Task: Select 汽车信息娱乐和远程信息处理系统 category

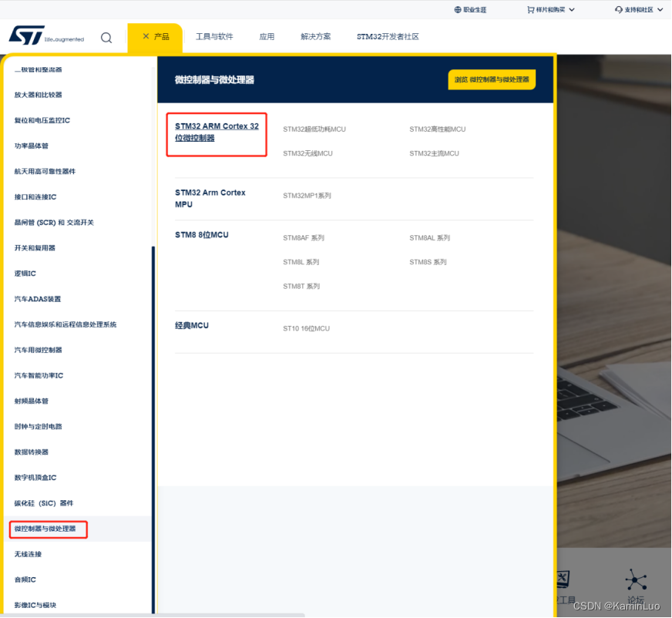Action: pyautogui.click(x=66, y=324)
